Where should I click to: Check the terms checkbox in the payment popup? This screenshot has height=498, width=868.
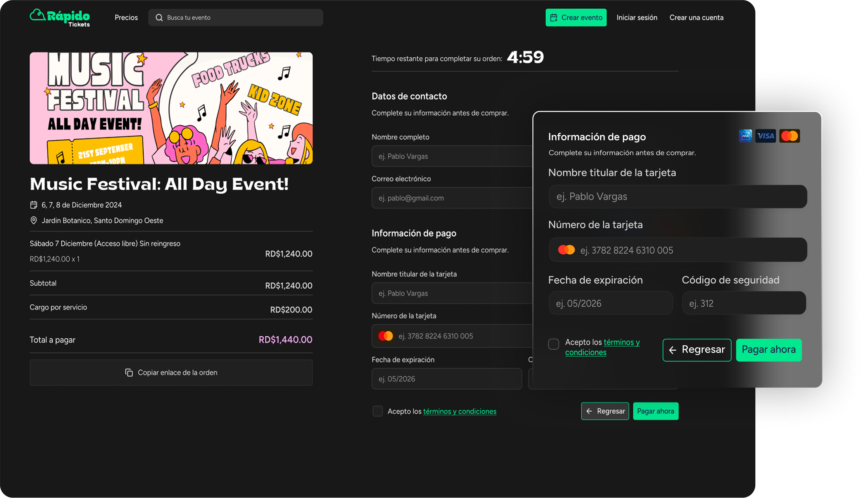click(554, 344)
